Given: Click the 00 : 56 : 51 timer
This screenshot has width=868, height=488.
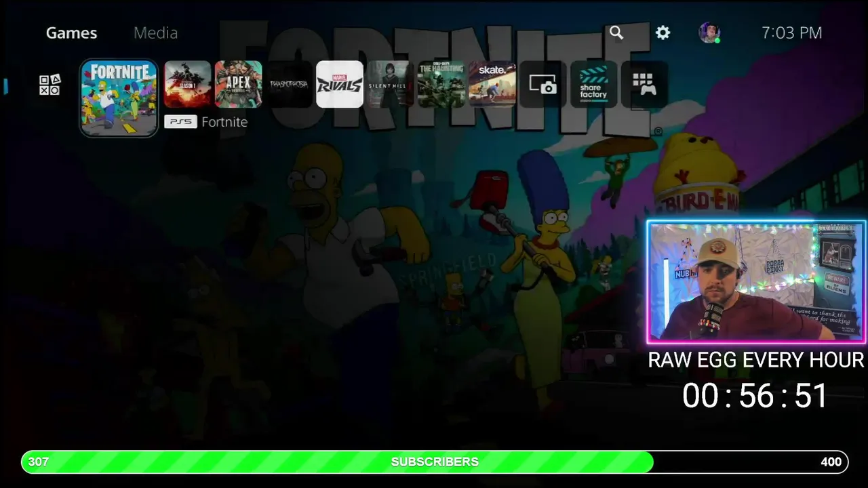Looking at the screenshot, I should pos(755,396).
